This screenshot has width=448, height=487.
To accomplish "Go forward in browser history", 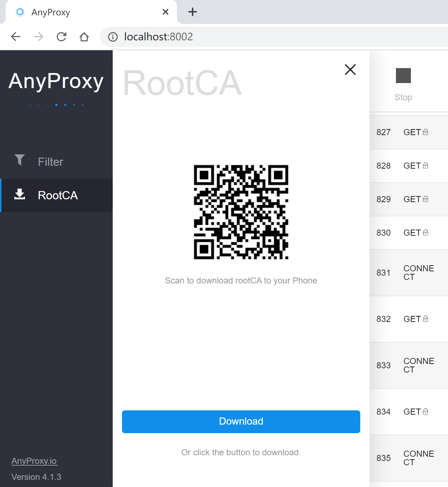I will pos(39,37).
